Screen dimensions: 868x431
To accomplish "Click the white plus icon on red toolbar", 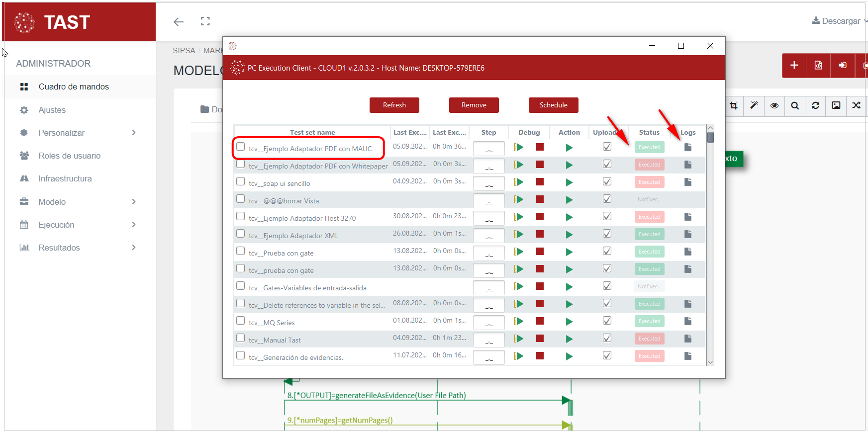I will pyautogui.click(x=794, y=65).
